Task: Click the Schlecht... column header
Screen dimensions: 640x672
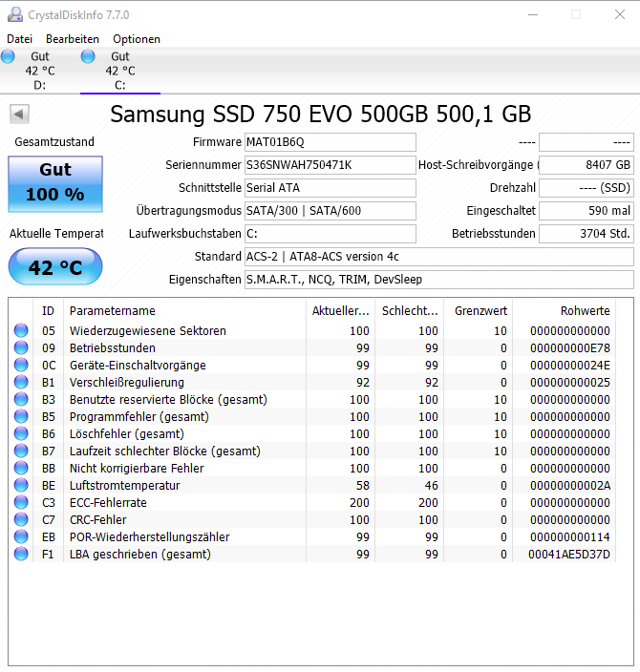Action: click(410, 311)
